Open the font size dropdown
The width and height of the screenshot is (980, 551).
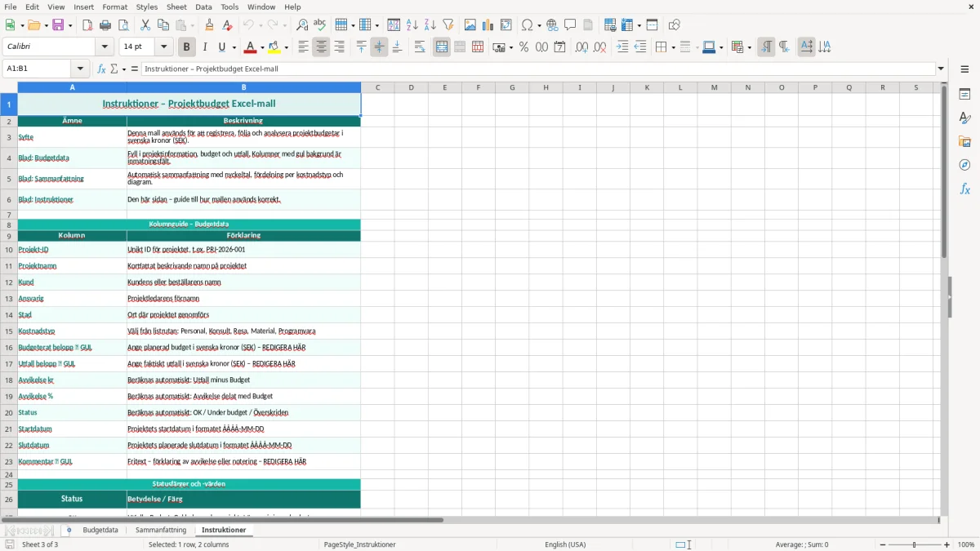pos(164,47)
